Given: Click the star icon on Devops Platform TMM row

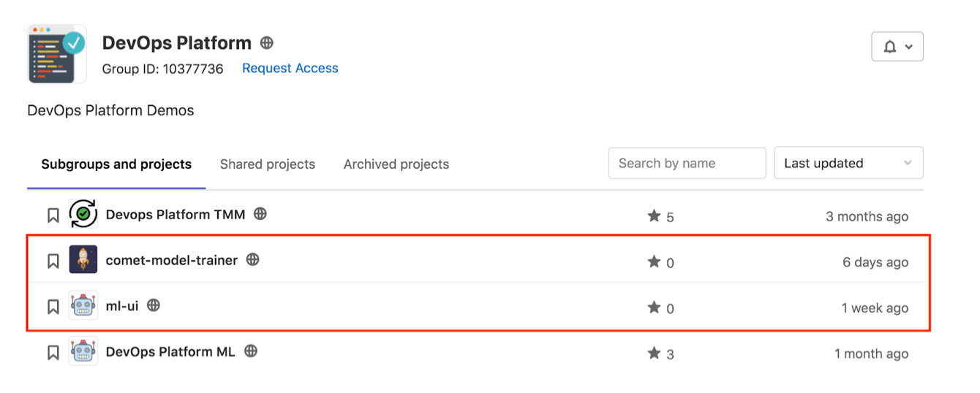Looking at the screenshot, I should (x=654, y=215).
